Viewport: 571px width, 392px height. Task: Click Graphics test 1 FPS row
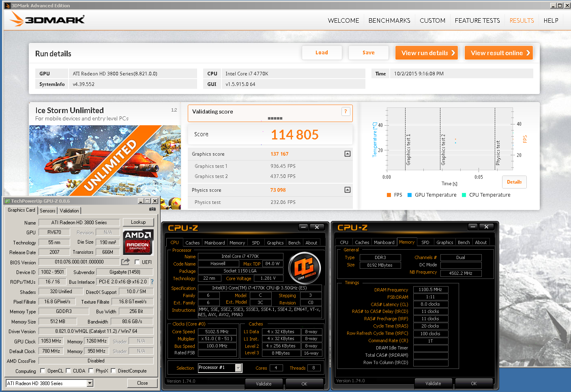click(270, 166)
